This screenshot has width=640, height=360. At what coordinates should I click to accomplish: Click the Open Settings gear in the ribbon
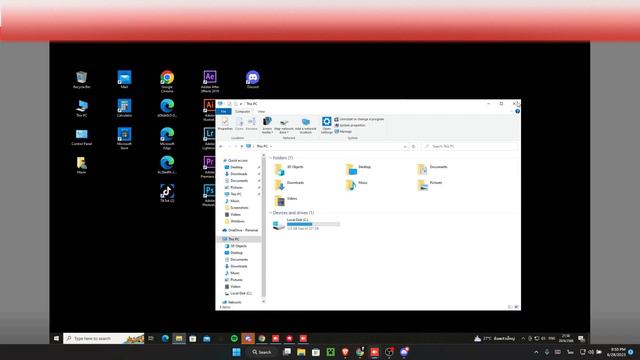(327, 125)
